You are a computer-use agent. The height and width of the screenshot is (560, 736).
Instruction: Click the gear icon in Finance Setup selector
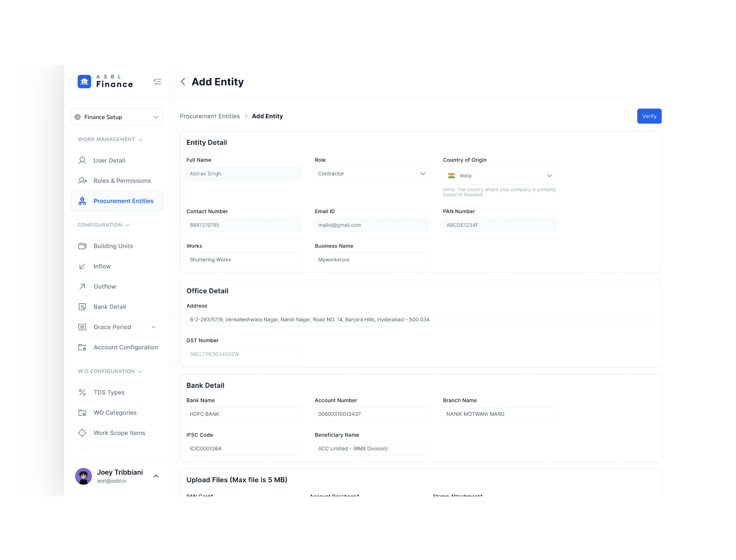pyautogui.click(x=78, y=117)
